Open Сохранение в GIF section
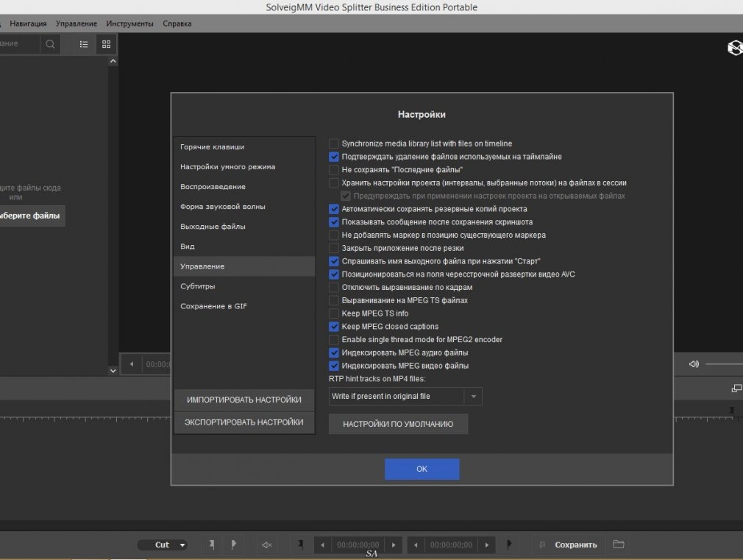Viewport: 743px width, 560px height. click(x=244, y=306)
